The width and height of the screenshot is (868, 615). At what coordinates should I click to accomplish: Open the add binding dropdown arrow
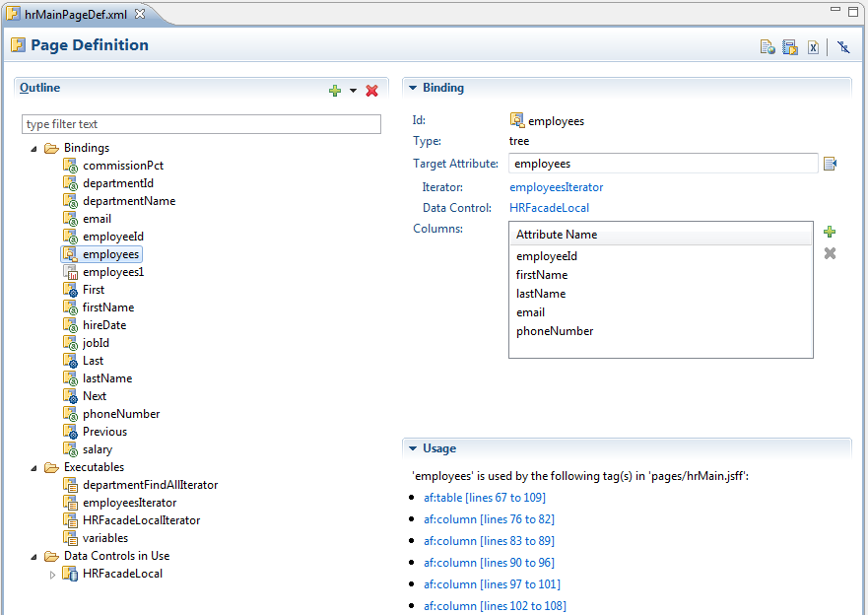point(352,90)
